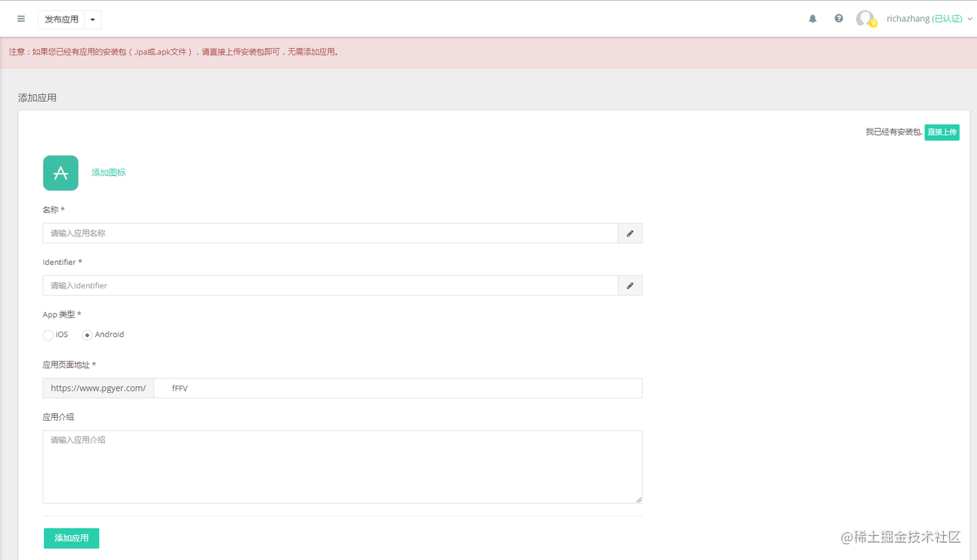Focus the 请输入应用介绍 description textarea
Viewport: 977px width, 560px height.
[342, 467]
